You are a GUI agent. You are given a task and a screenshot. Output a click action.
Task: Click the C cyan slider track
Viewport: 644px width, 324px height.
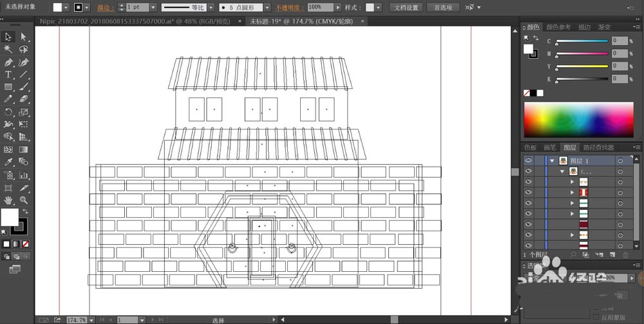(x=582, y=41)
